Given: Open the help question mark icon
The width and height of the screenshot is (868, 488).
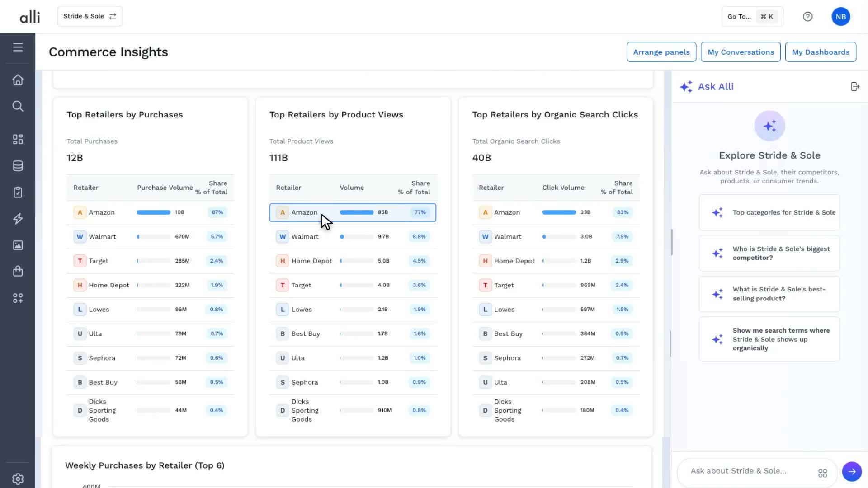Looking at the screenshot, I should click(808, 17).
